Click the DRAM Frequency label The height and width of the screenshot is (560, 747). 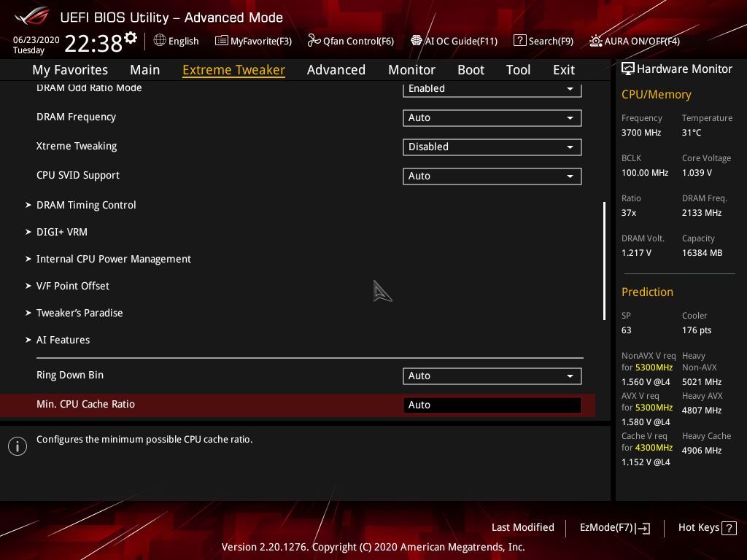[x=76, y=117]
